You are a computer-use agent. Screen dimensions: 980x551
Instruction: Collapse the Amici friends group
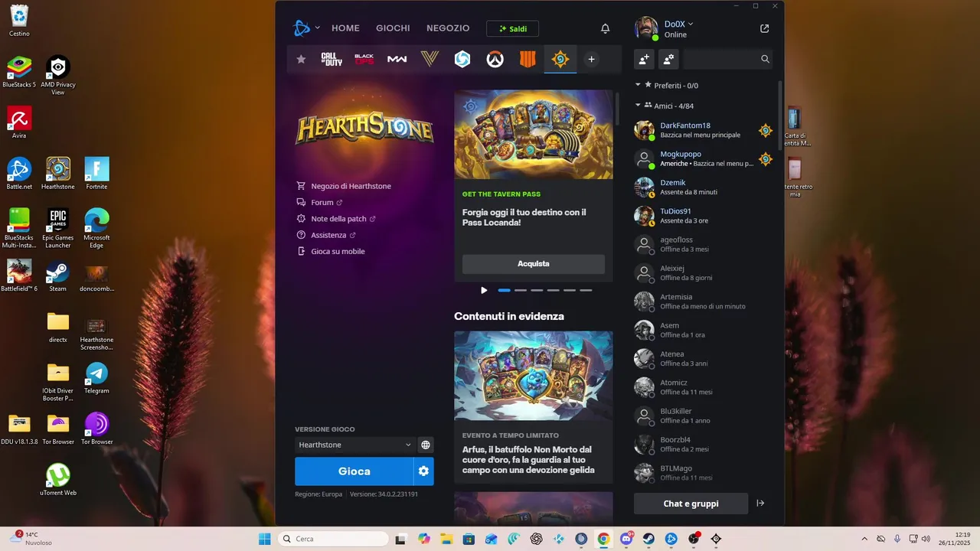click(x=638, y=106)
